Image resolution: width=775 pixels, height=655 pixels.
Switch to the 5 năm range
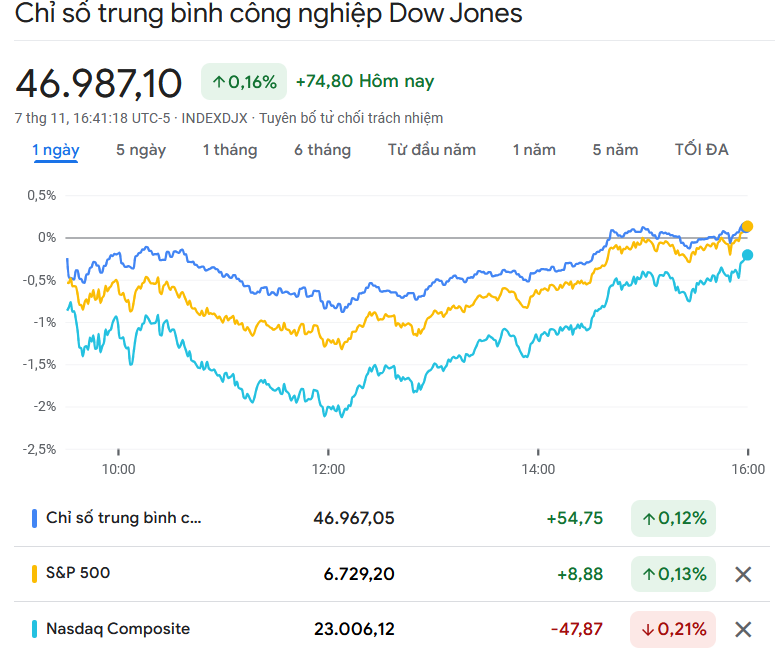[615, 150]
